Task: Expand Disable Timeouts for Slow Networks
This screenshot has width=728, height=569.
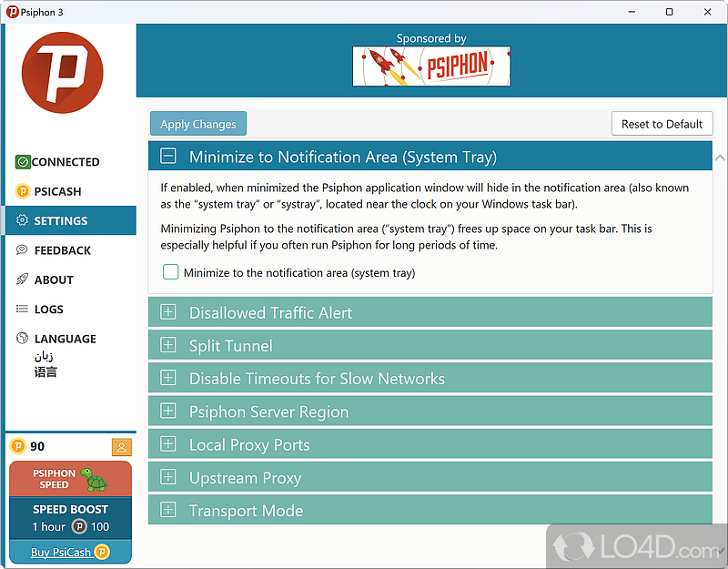Action: [430, 378]
